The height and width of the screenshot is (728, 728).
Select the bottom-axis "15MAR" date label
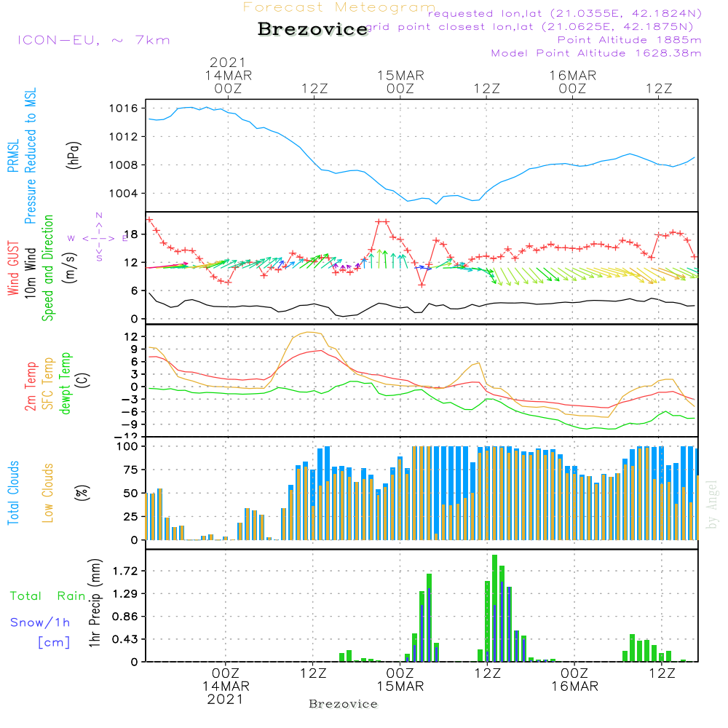400,687
